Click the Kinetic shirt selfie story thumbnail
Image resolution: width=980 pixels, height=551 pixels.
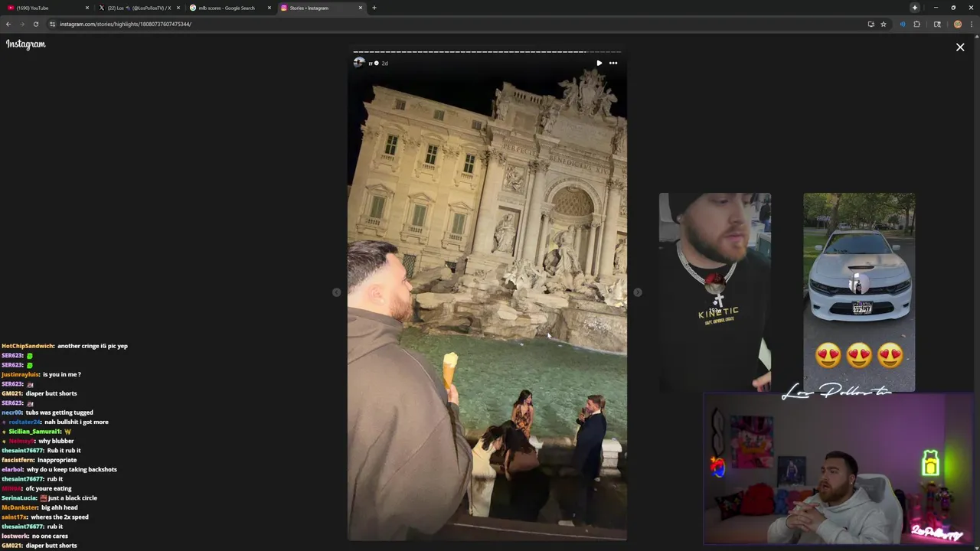click(x=715, y=292)
